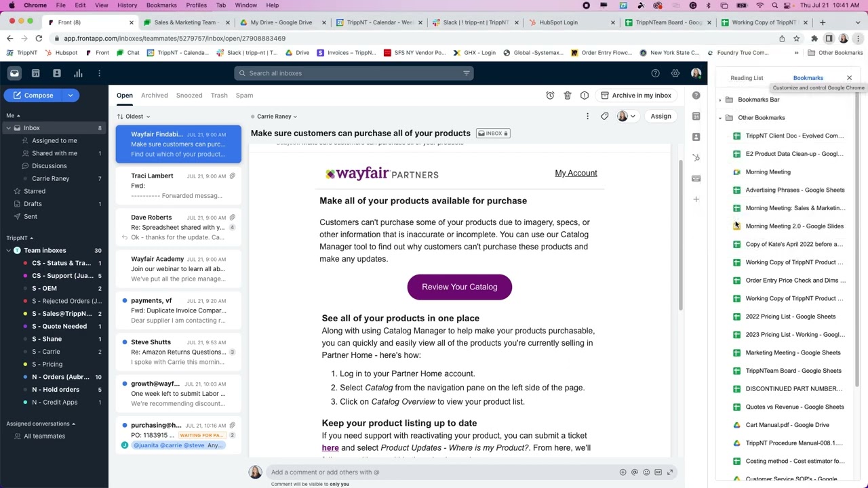The image size is (868, 488).
Task: Click the Compose button
Action: pos(33,96)
